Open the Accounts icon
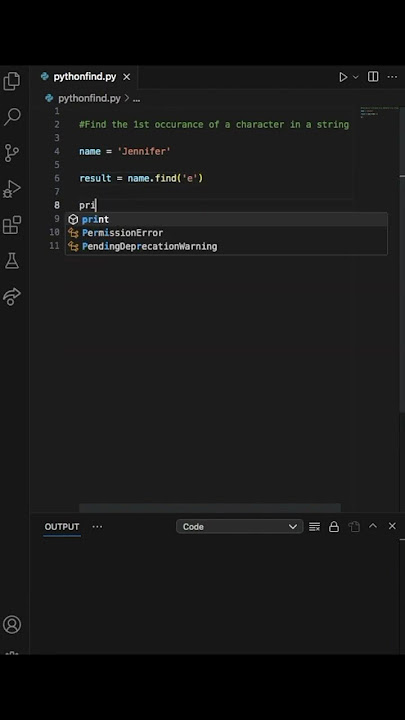The width and height of the screenshot is (405, 720). (x=12, y=624)
